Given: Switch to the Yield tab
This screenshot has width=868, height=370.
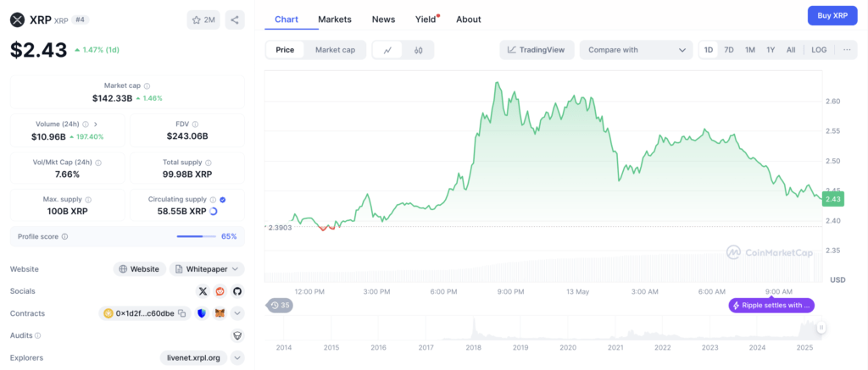Looking at the screenshot, I should [x=426, y=19].
